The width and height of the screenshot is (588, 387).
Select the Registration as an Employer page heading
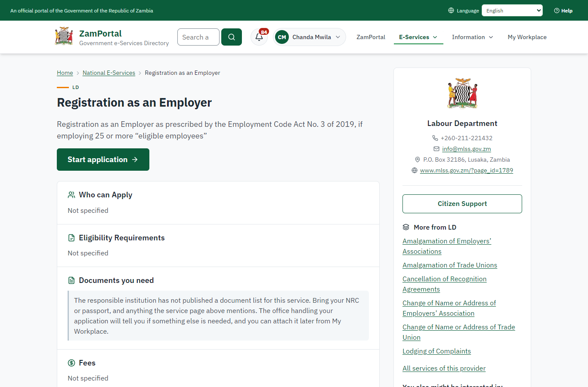pyautogui.click(x=134, y=102)
